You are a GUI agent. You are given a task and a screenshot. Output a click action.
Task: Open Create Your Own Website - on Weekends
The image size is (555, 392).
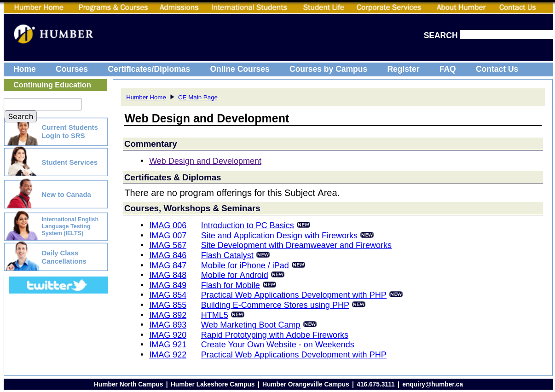[x=277, y=345]
